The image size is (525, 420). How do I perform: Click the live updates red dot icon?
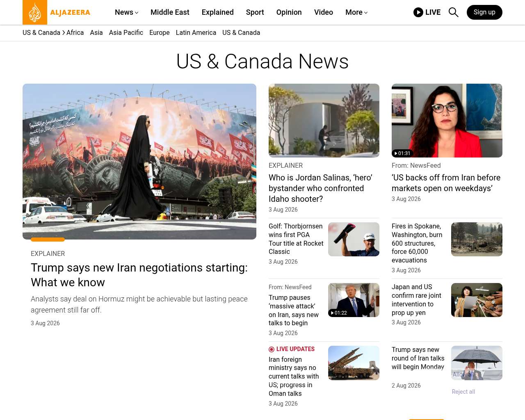pyautogui.click(x=272, y=349)
